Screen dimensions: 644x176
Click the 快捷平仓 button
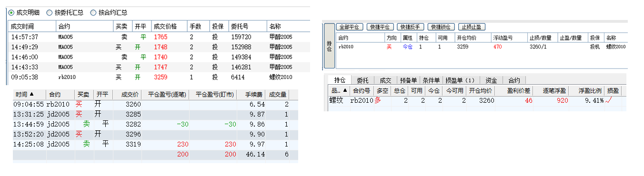(x=380, y=27)
